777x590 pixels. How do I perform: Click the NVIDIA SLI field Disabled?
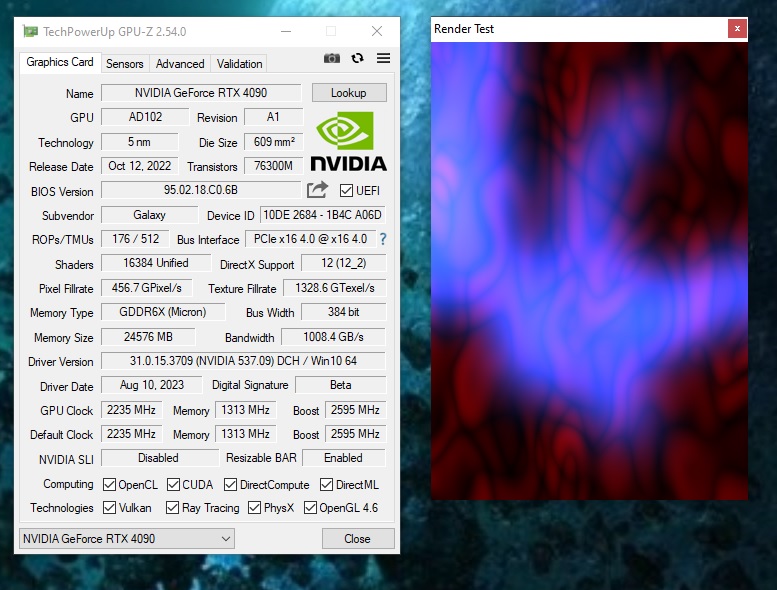160,458
